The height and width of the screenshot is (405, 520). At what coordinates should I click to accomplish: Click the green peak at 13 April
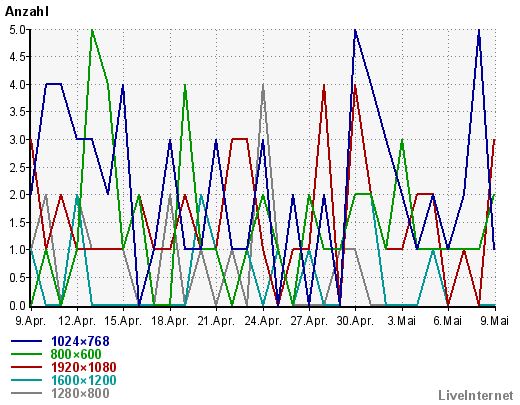92,31
